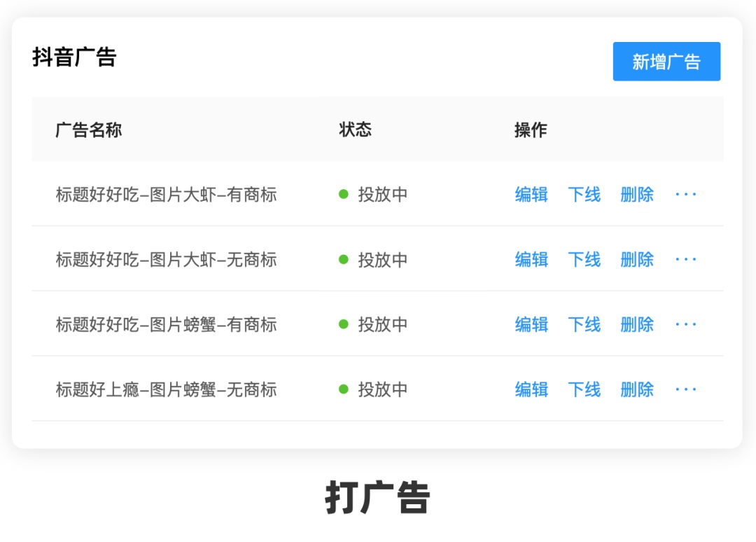The height and width of the screenshot is (542, 756).
Task: Open more actions for 标题好好吃-图片螃蟹-有商标
Action: tap(685, 324)
